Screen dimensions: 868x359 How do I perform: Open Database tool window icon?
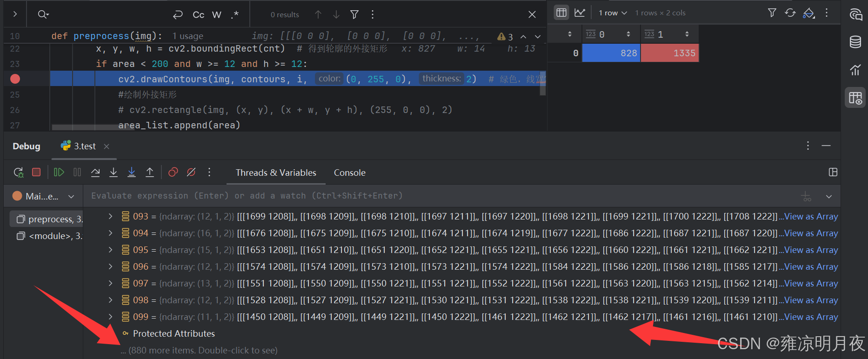[x=855, y=42]
